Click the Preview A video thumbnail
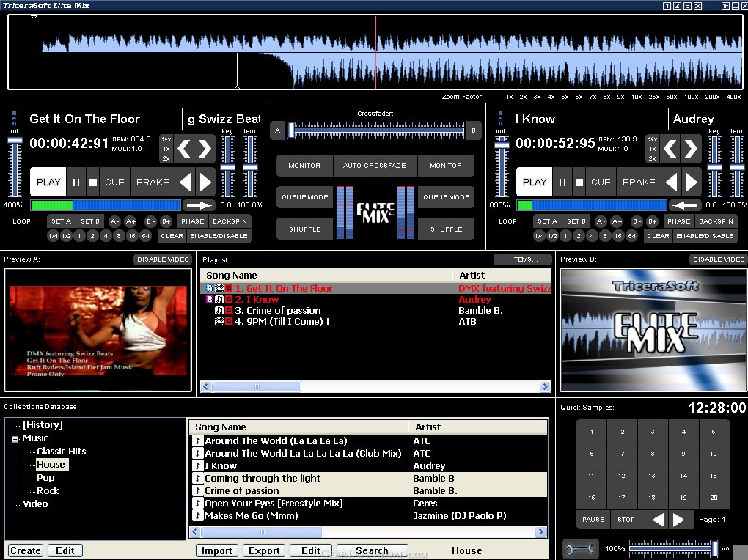This screenshot has height=560, width=748. 98,330
